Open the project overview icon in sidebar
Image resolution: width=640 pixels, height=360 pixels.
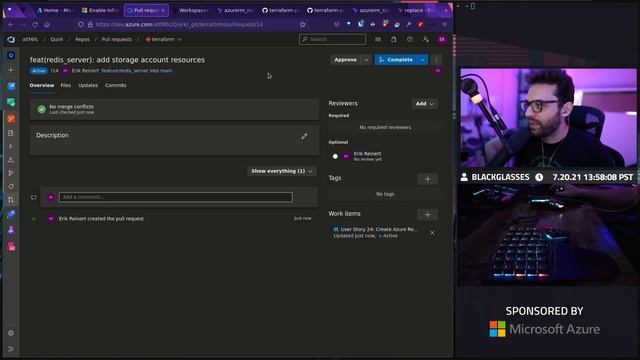[x=11, y=56]
